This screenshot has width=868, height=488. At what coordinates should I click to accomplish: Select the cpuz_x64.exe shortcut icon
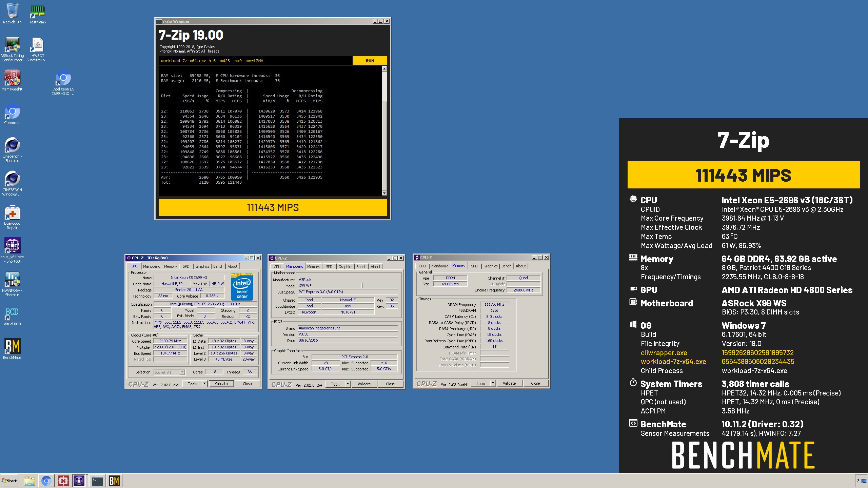click(x=12, y=250)
